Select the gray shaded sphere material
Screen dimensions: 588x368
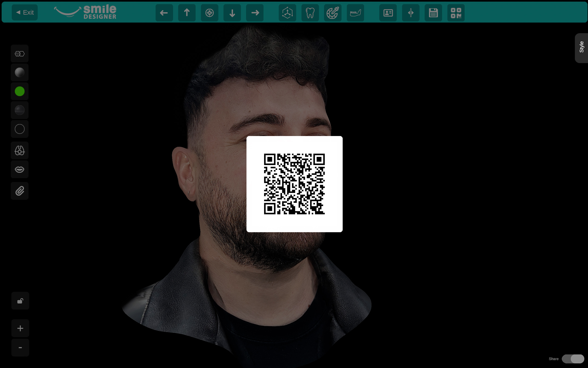(x=20, y=72)
